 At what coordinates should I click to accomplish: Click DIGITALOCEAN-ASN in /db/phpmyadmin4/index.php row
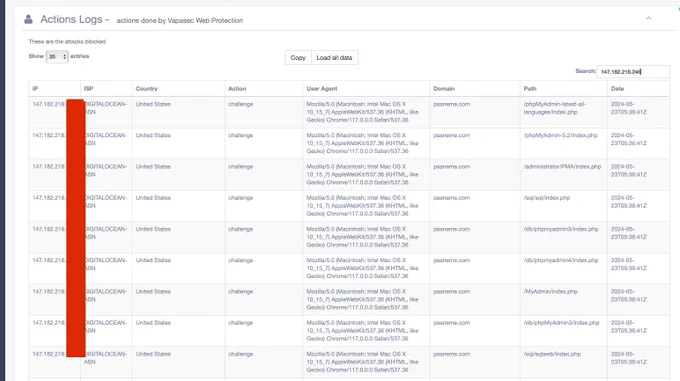click(x=106, y=264)
